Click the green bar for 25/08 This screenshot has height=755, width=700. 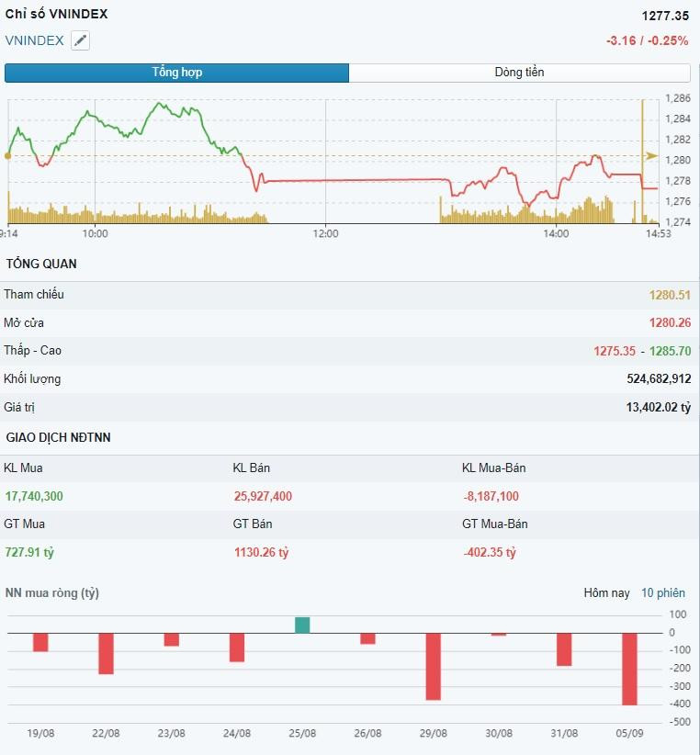coord(302,625)
